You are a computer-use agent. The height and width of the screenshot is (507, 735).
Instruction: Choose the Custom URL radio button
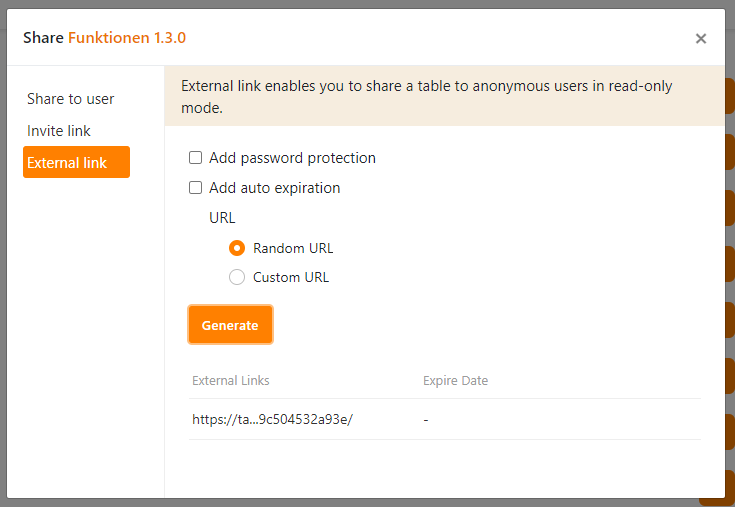click(x=237, y=277)
